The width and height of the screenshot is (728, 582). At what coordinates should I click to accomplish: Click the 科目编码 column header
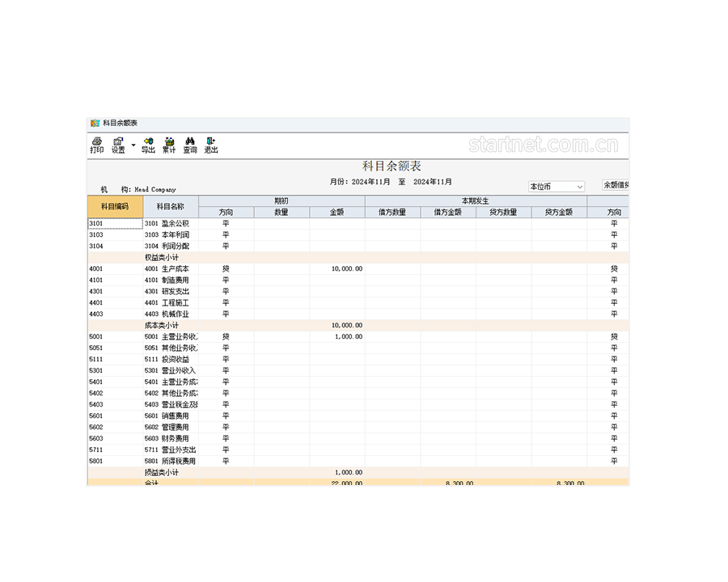click(x=115, y=206)
